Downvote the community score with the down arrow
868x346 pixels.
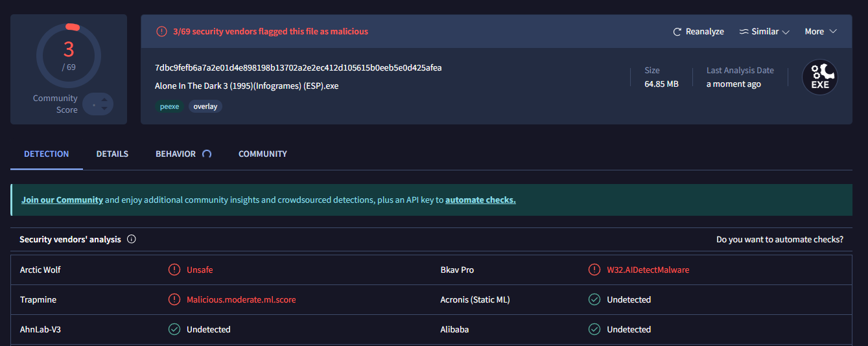click(x=104, y=109)
